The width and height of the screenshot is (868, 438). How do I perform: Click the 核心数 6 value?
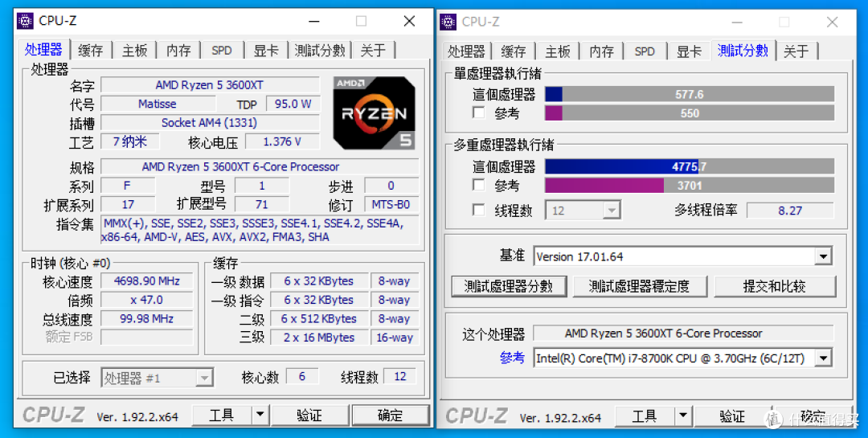[x=302, y=377]
